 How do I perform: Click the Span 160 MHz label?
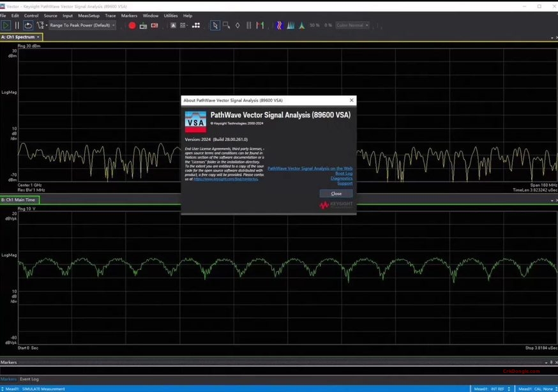point(544,185)
